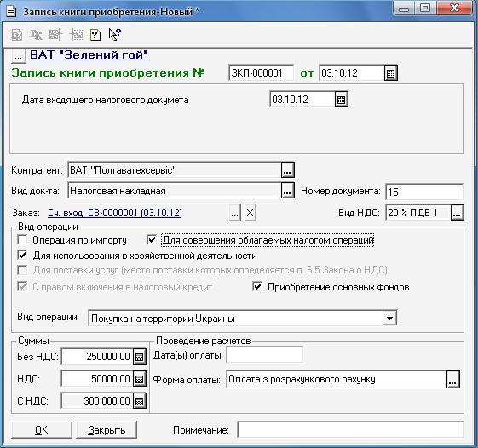The width and height of the screenshot is (478, 448).
Task: Open Вид док-та selection ellipsis button
Action: (x=287, y=191)
